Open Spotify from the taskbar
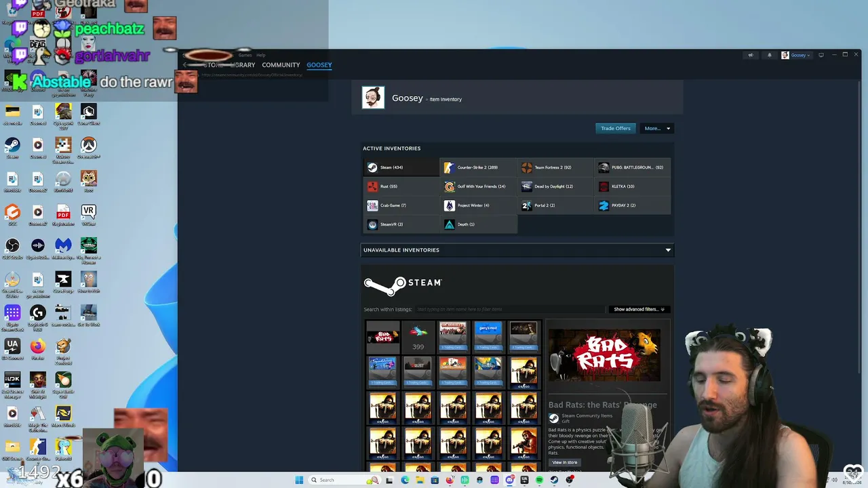This screenshot has width=868, height=488. pyautogui.click(x=539, y=480)
